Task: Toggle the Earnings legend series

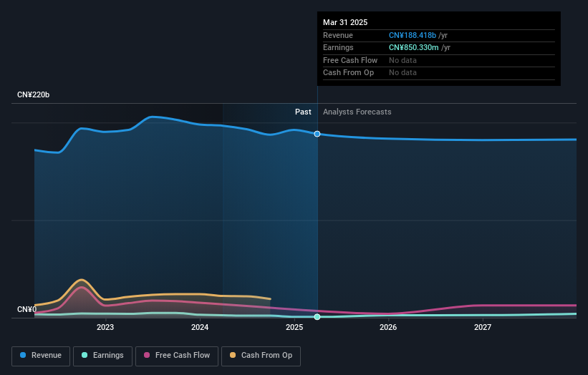Action: (x=102, y=356)
